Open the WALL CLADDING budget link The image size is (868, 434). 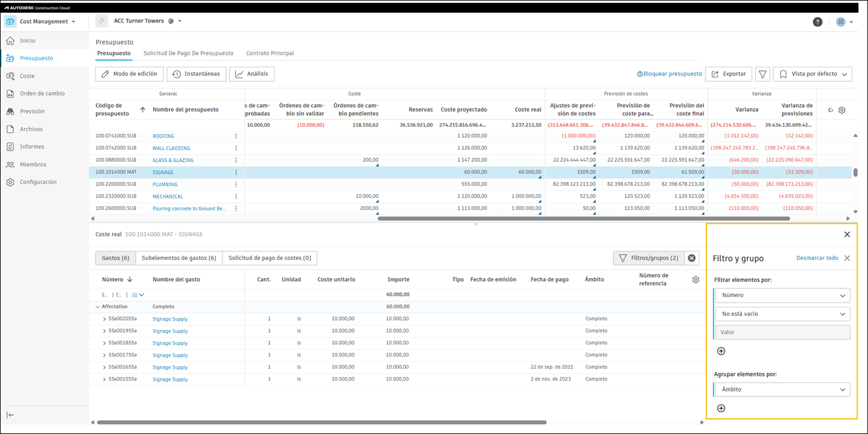(171, 149)
